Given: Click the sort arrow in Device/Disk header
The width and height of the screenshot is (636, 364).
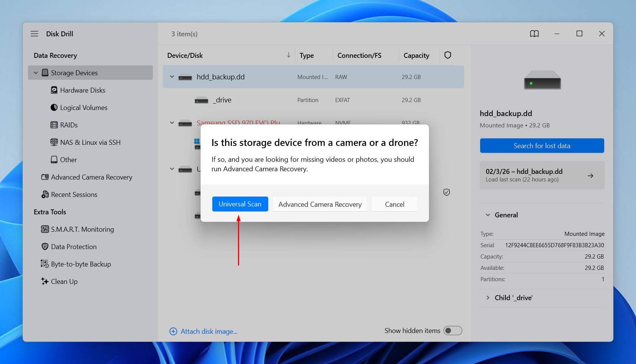Looking at the screenshot, I should click(x=288, y=55).
